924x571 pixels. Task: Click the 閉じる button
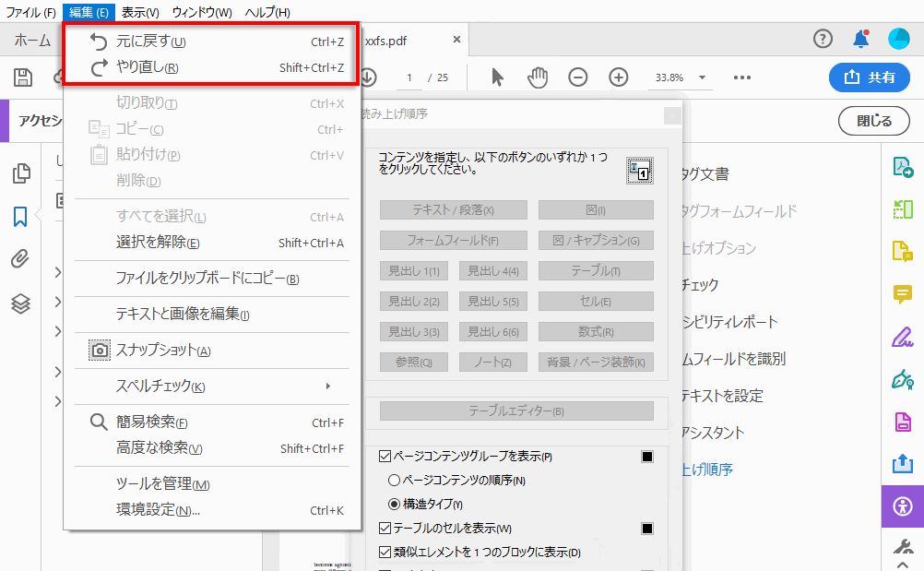point(873,121)
